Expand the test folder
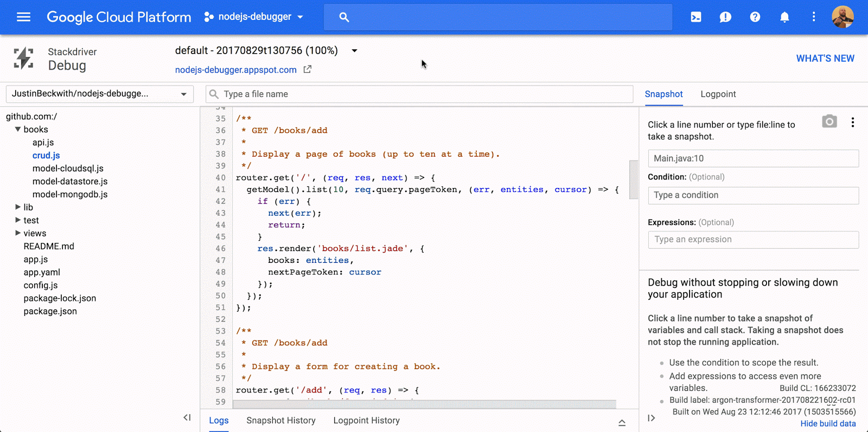Image resolution: width=868 pixels, height=432 pixels. 18,220
